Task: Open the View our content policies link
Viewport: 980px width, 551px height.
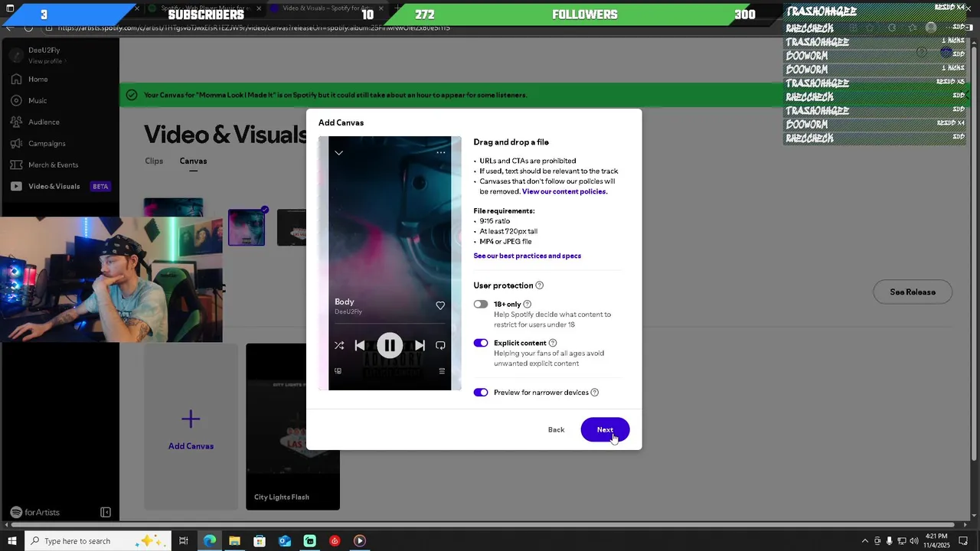Action: tap(564, 191)
